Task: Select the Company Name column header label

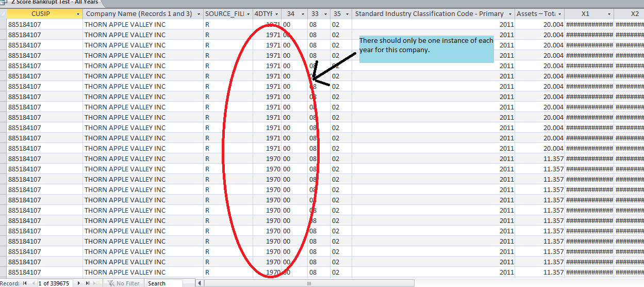Action: (x=139, y=14)
